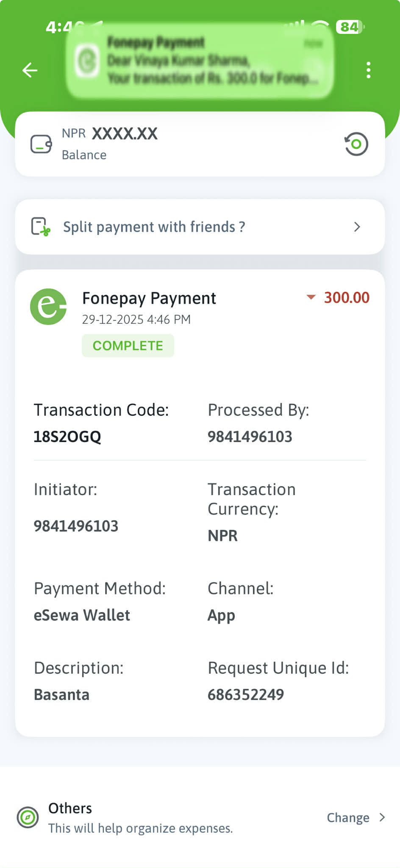Tap the transaction code 18S2OGQ

click(67, 437)
